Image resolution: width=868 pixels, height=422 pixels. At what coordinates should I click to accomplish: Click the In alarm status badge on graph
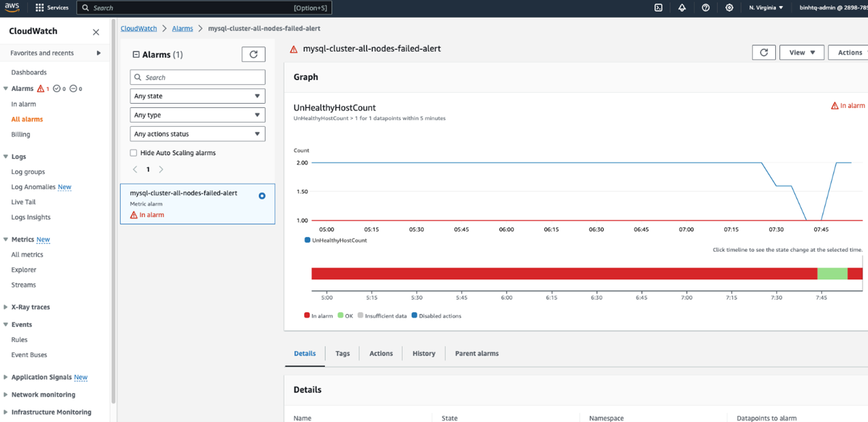847,106
